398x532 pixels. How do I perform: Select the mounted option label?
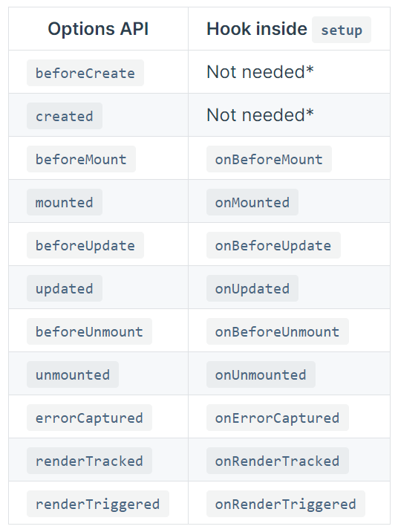(65, 202)
